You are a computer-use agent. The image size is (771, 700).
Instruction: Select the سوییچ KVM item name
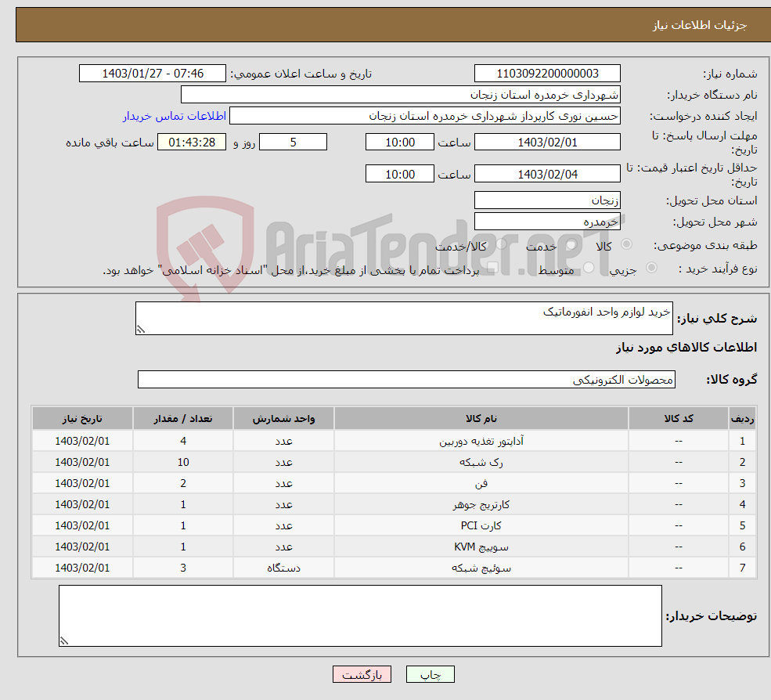point(481,547)
